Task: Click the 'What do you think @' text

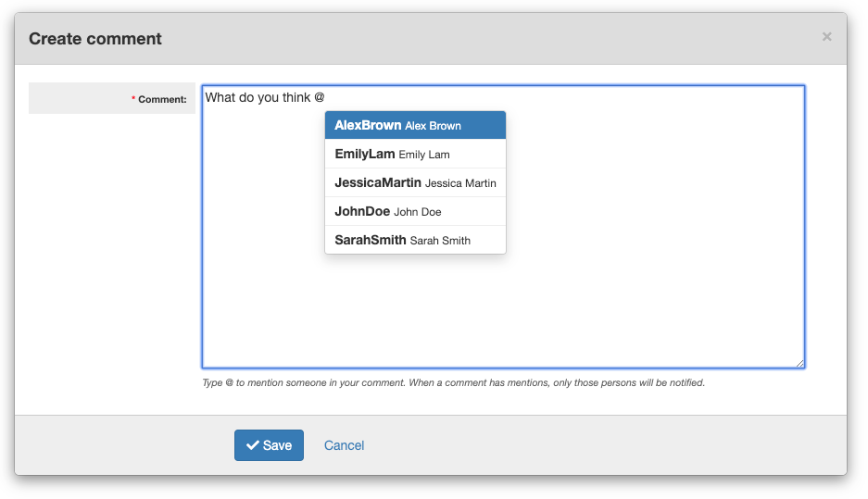Action: [x=264, y=97]
